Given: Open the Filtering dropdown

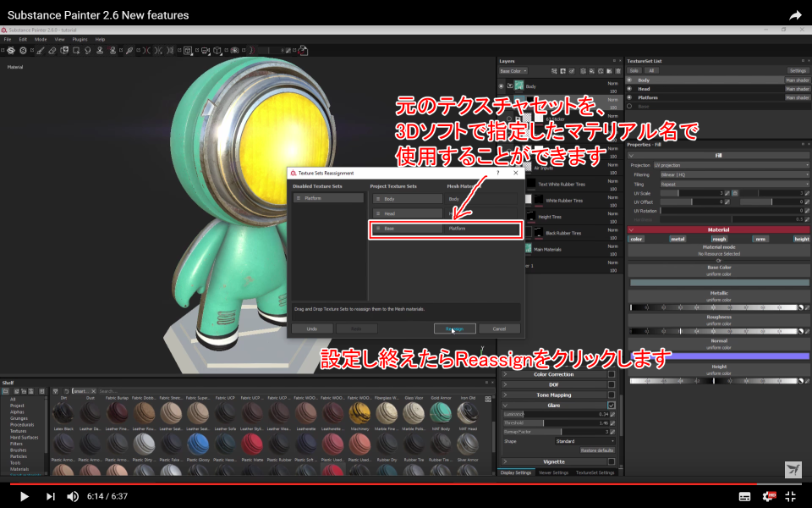Looking at the screenshot, I should coord(734,174).
